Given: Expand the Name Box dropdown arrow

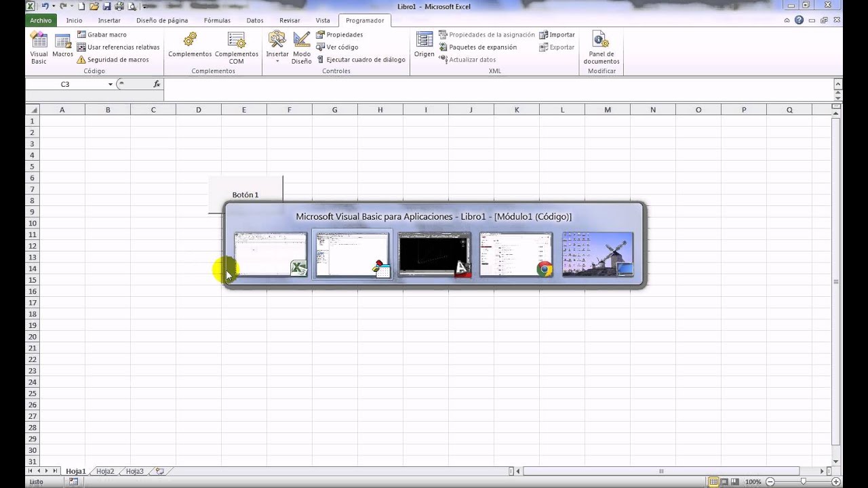Looking at the screenshot, I should pyautogui.click(x=110, y=84).
